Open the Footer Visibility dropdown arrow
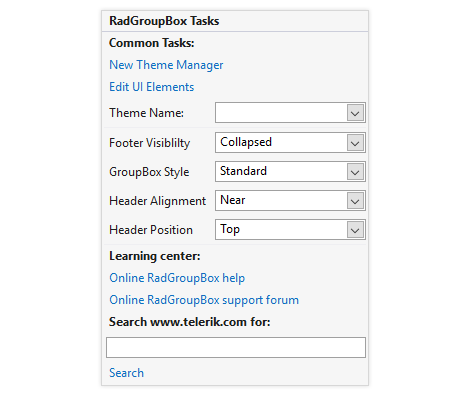Viewport: 470px width, 394px height. click(x=355, y=143)
